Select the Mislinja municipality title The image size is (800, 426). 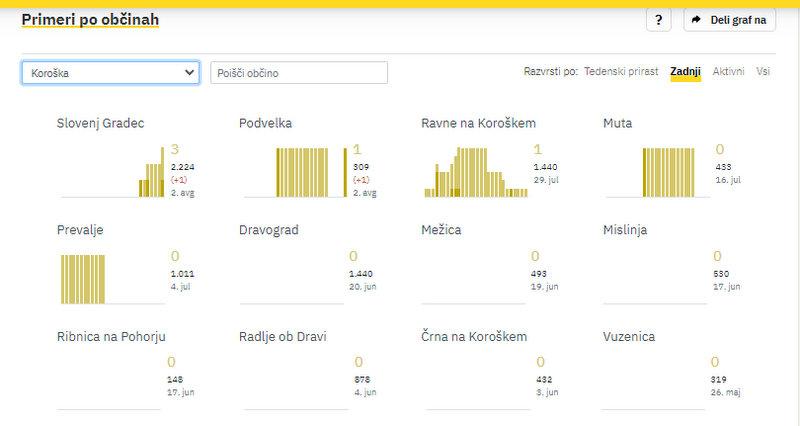point(626,230)
